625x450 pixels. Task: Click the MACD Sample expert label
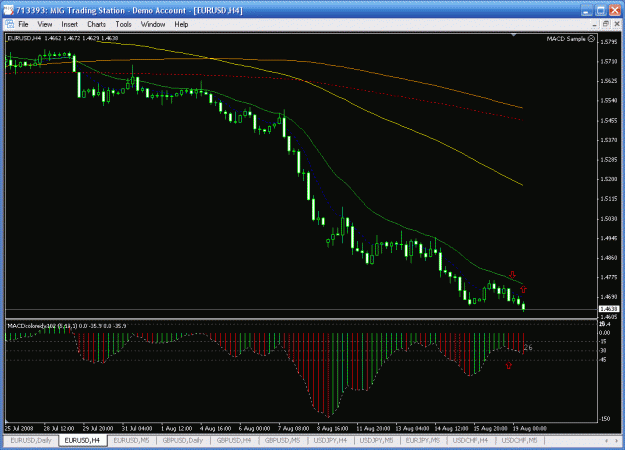[x=566, y=39]
